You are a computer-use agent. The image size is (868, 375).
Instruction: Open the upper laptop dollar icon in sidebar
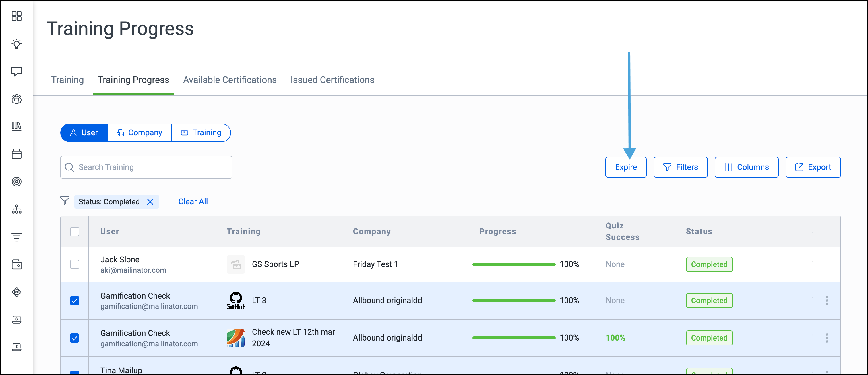point(17,320)
